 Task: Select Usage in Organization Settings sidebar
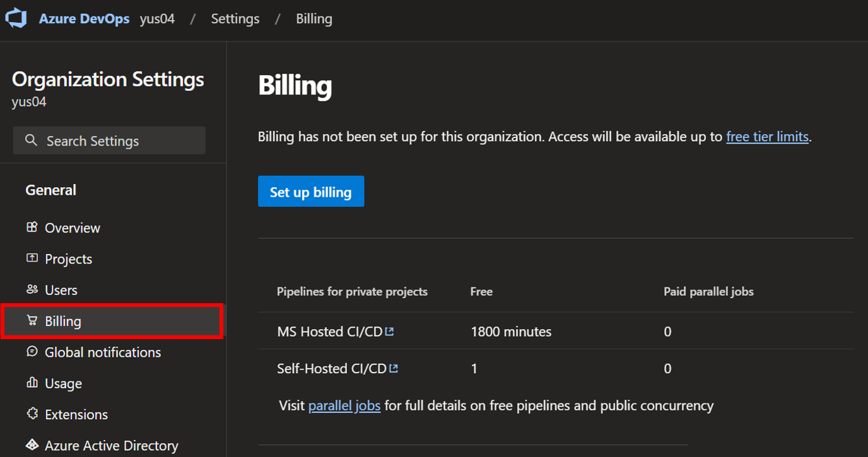point(62,383)
